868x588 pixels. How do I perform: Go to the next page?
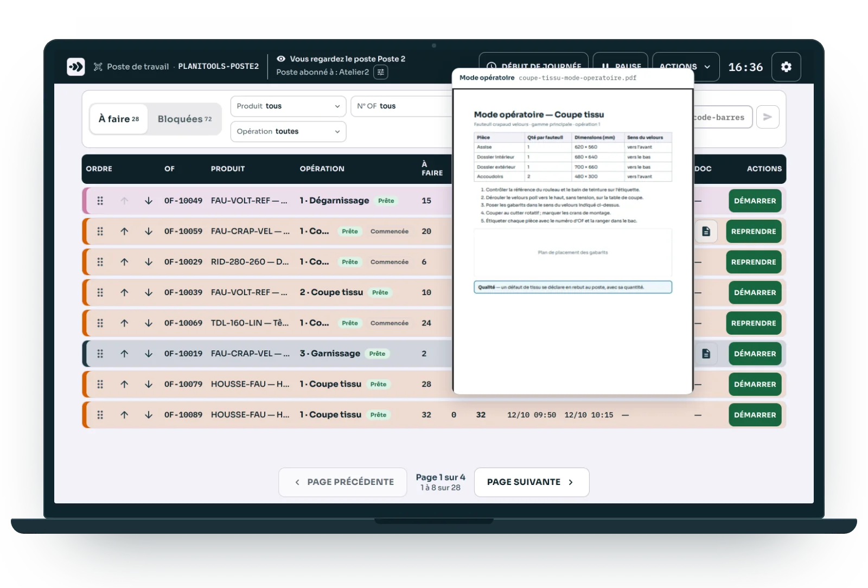[532, 482]
